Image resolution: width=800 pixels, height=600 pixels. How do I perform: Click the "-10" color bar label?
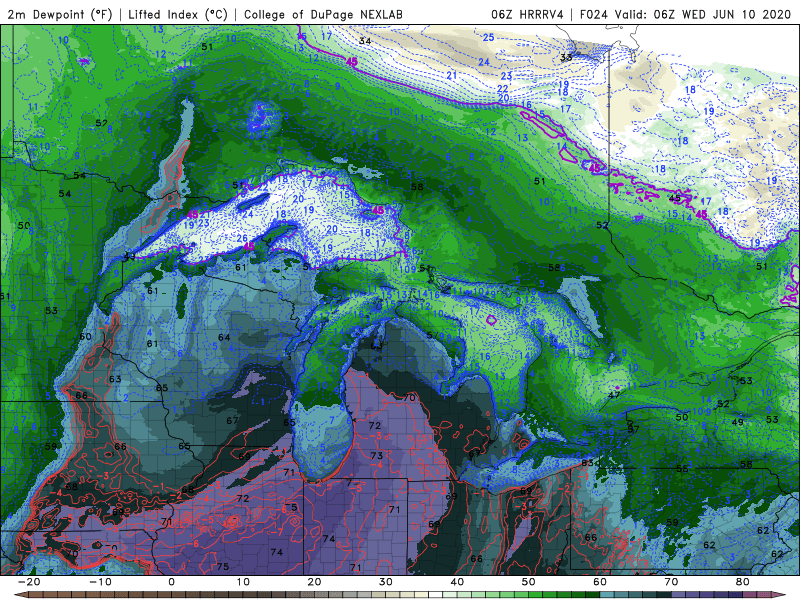(100, 582)
